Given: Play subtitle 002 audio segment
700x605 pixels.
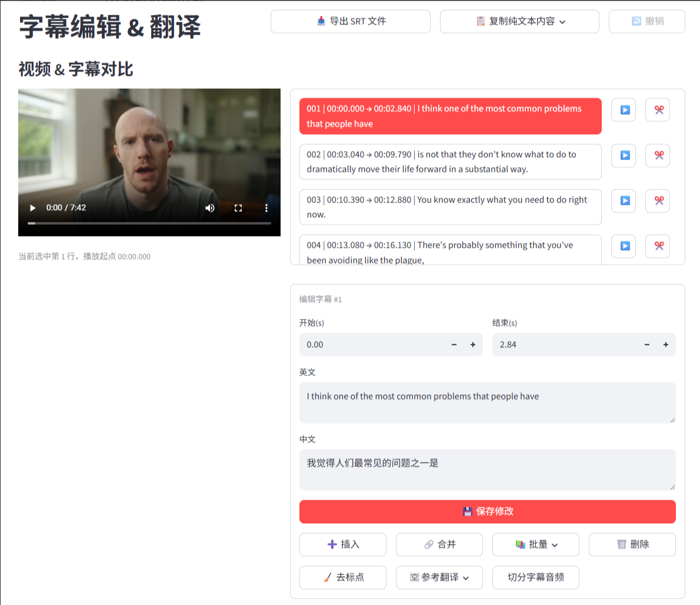Looking at the screenshot, I should [x=624, y=155].
